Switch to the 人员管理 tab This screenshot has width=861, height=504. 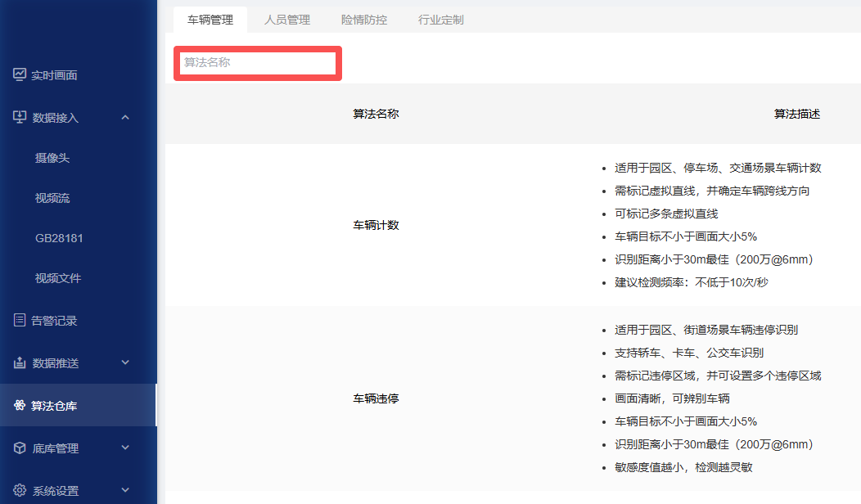click(x=287, y=20)
